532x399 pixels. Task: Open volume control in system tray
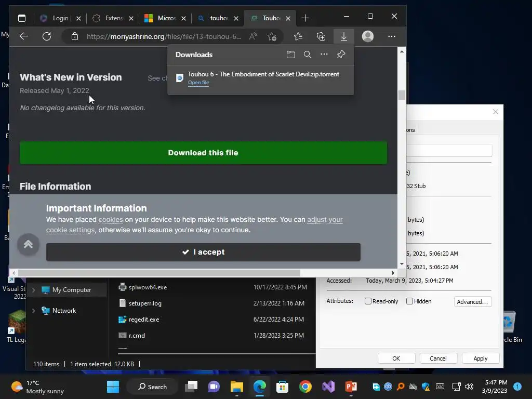click(x=469, y=387)
